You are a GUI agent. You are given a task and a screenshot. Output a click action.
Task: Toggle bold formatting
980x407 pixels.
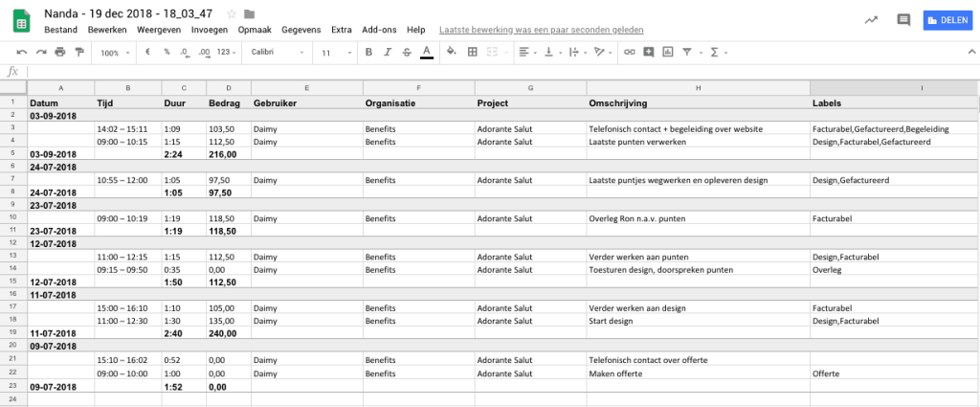coord(367,53)
